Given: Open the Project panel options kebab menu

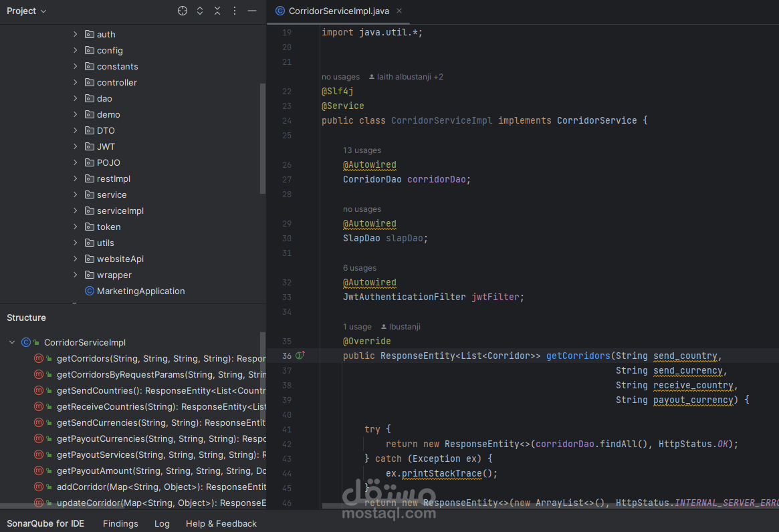Looking at the screenshot, I should [234, 11].
